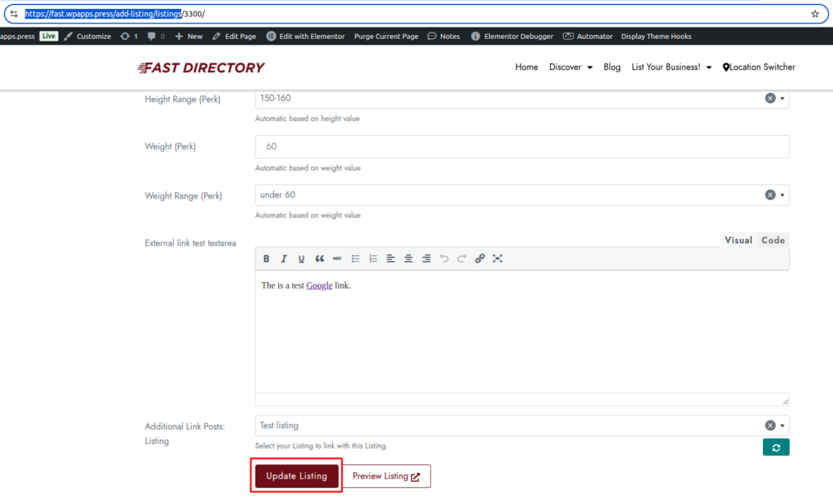Click the underline toolbar icon
This screenshot has width=833, height=504.
tap(301, 259)
